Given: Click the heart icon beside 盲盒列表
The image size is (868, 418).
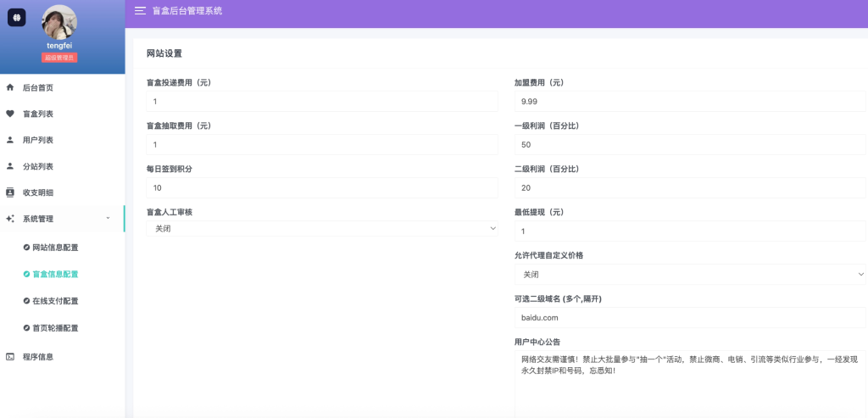Looking at the screenshot, I should click(x=10, y=114).
